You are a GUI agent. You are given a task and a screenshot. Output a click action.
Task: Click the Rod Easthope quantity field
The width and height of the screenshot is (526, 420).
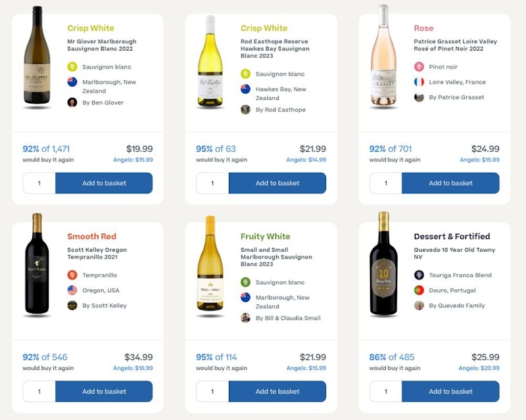tap(212, 183)
